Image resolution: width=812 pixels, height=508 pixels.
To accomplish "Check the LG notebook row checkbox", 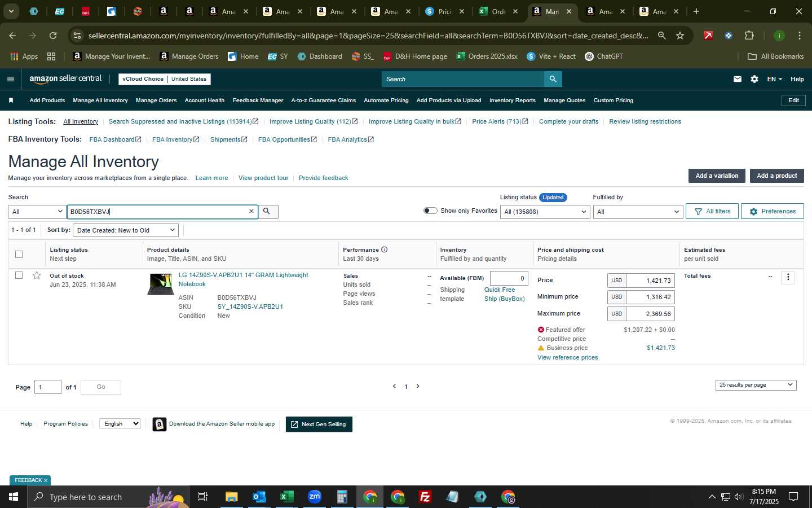I will pyautogui.click(x=19, y=275).
